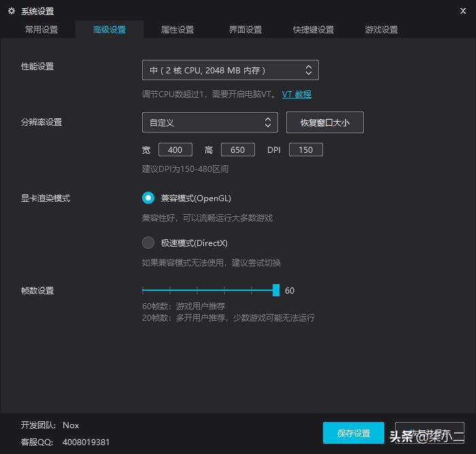Open the 快捷键设置 tab
The image size is (476, 454).
(x=313, y=30)
